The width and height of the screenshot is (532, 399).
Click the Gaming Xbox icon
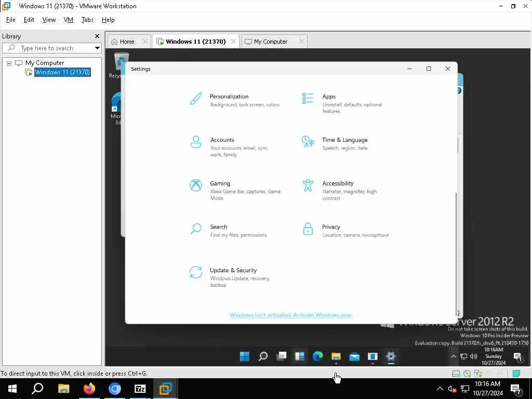pos(196,185)
